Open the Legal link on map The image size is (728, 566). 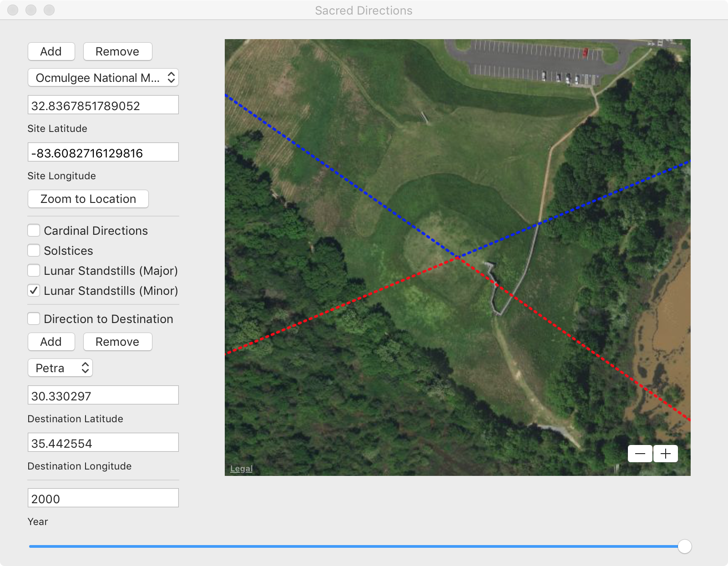[x=241, y=469]
